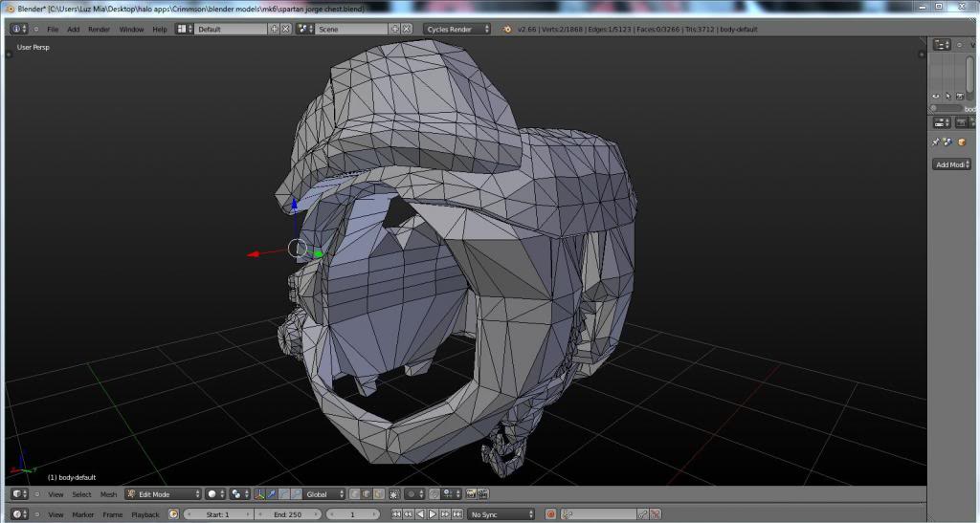The image size is (980, 523).
Task: Open the Global transform orientation dropdown
Action: point(323,494)
